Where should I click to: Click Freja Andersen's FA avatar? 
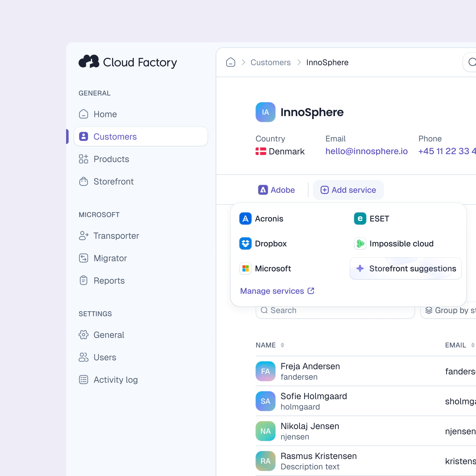265,371
